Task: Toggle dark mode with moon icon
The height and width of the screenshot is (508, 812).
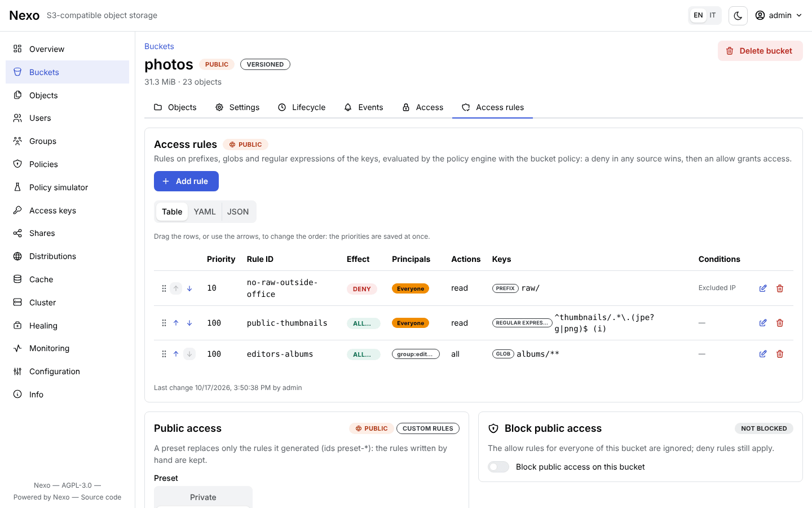Action: (x=738, y=16)
